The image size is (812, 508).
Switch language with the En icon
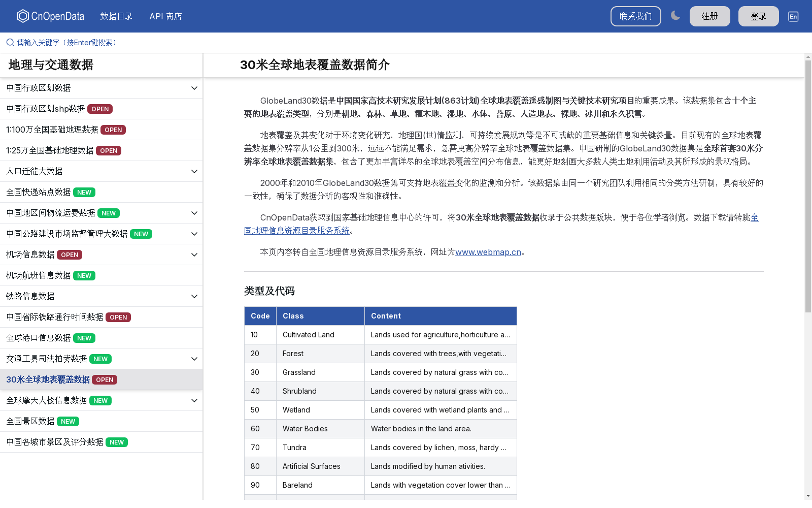pos(793,16)
